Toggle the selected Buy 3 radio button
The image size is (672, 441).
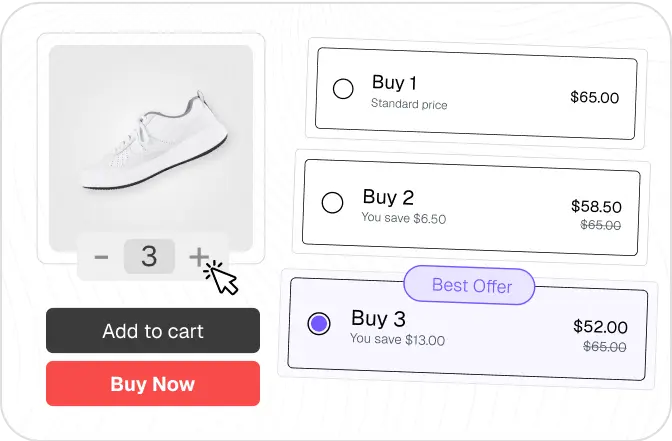click(x=319, y=324)
